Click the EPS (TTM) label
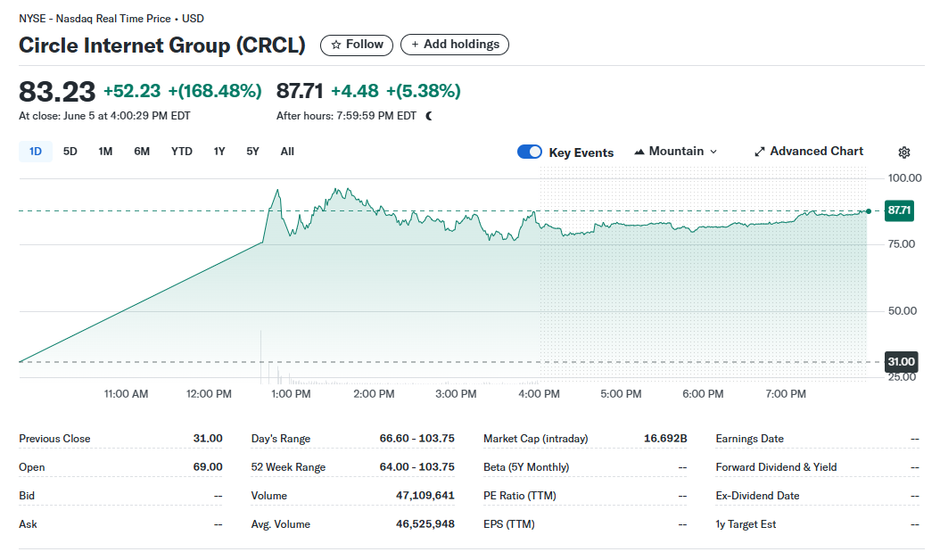 [x=509, y=524]
